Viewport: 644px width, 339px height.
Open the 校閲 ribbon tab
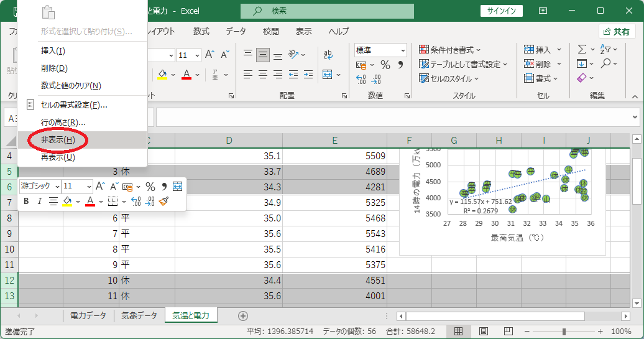(270, 31)
